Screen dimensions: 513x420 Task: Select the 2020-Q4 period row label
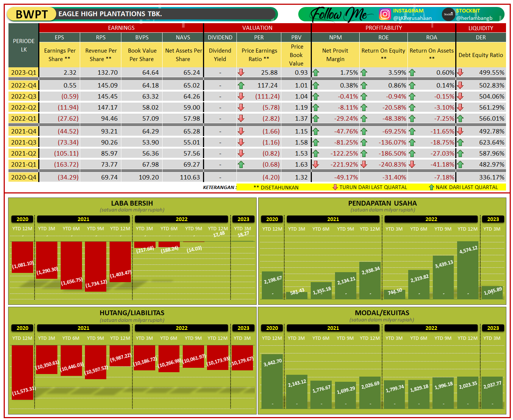click(24, 177)
